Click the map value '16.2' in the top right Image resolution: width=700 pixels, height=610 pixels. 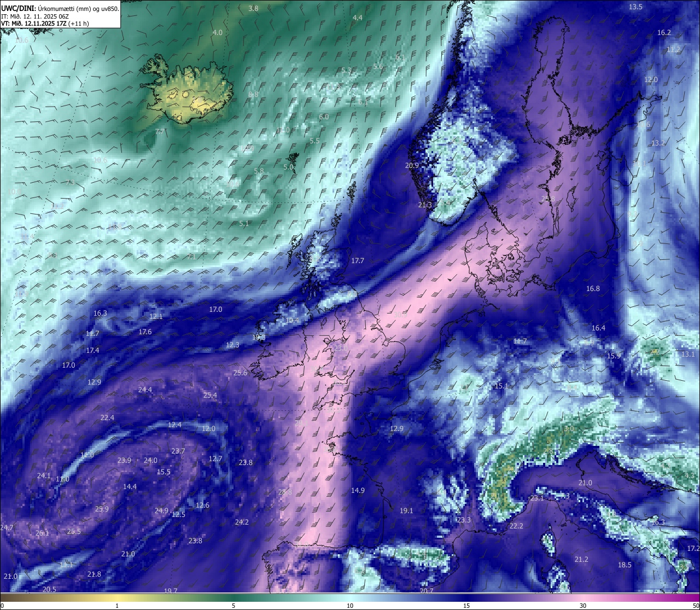[x=664, y=33]
